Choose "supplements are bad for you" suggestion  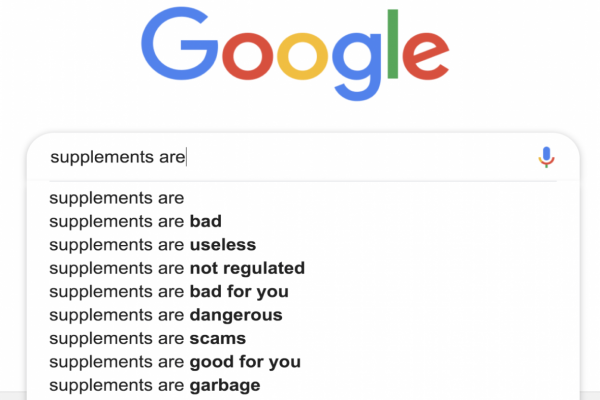pos(168,292)
